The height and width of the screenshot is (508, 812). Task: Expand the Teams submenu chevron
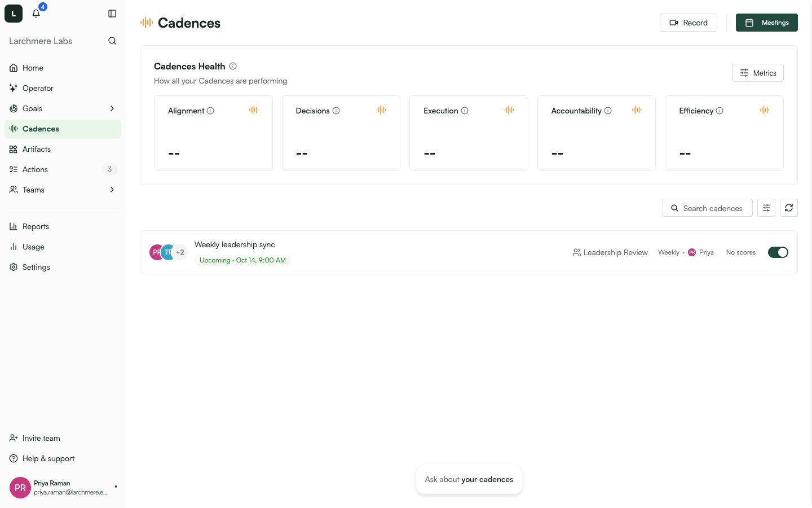(112, 190)
